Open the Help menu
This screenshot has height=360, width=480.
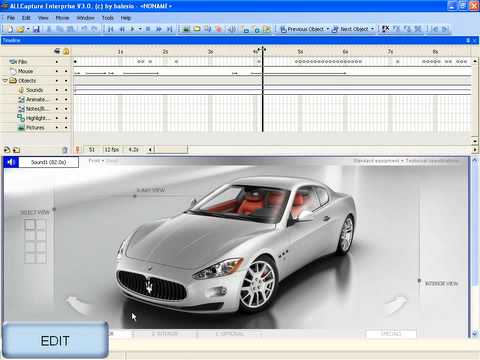126,18
